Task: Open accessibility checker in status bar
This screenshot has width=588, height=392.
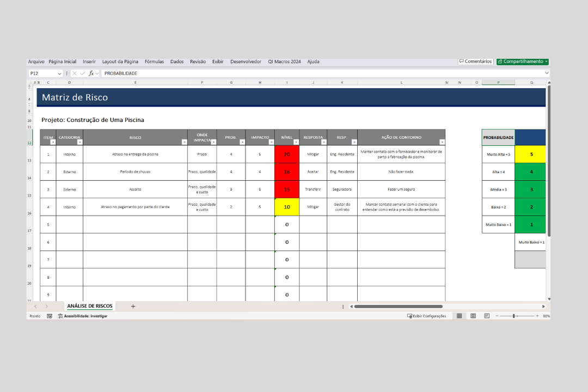Action: pos(83,316)
